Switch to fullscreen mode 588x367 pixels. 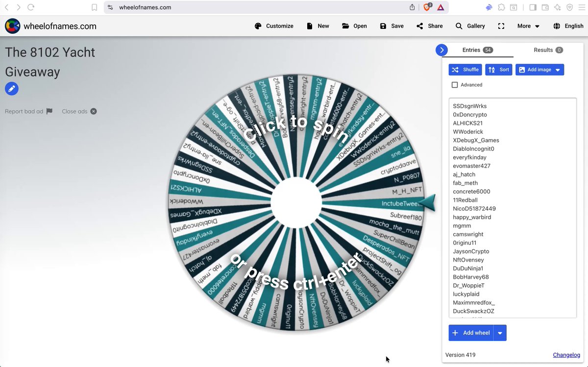point(501,26)
